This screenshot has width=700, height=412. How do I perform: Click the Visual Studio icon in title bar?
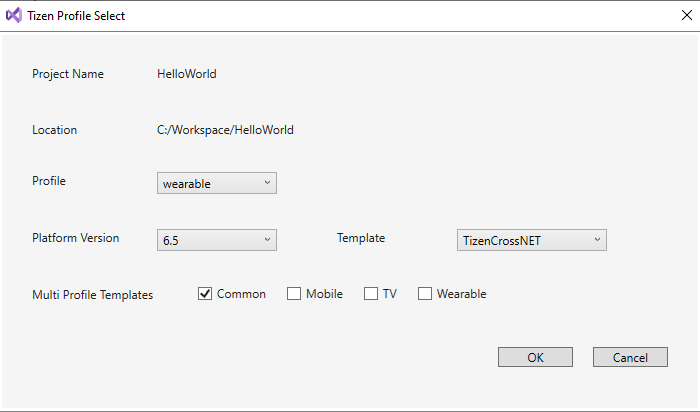tap(15, 16)
